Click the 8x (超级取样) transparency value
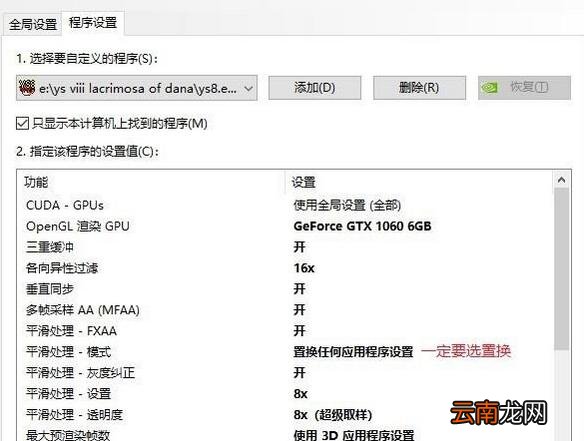584x441 pixels. click(x=333, y=415)
